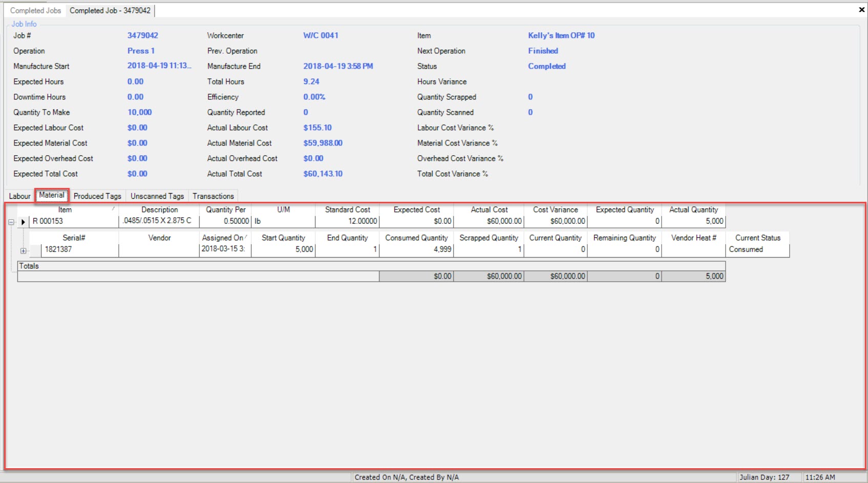Sort by U/M column header
Image resolution: width=868 pixels, height=483 pixels.
click(283, 210)
